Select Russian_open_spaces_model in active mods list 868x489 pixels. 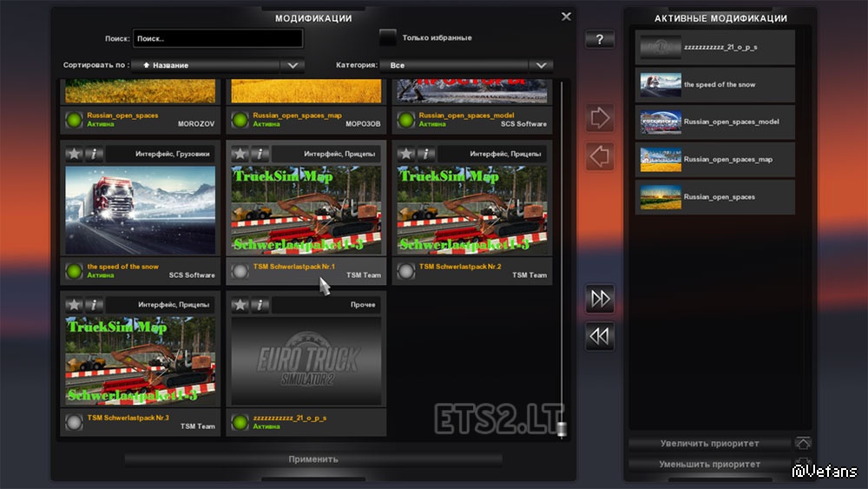[x=714, y=122]
